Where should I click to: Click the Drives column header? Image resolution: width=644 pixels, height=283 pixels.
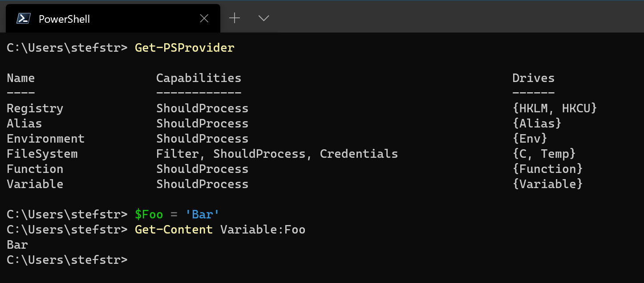[x=533, y=78]
